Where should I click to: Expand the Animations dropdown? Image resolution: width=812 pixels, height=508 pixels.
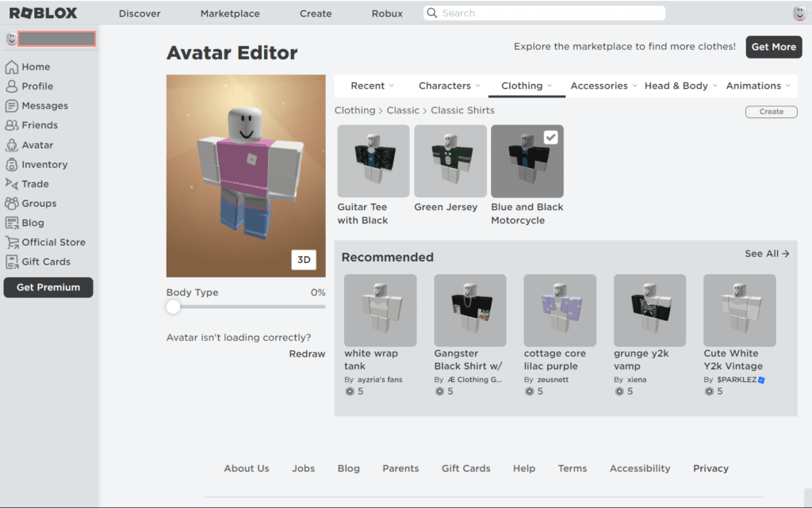758,86
